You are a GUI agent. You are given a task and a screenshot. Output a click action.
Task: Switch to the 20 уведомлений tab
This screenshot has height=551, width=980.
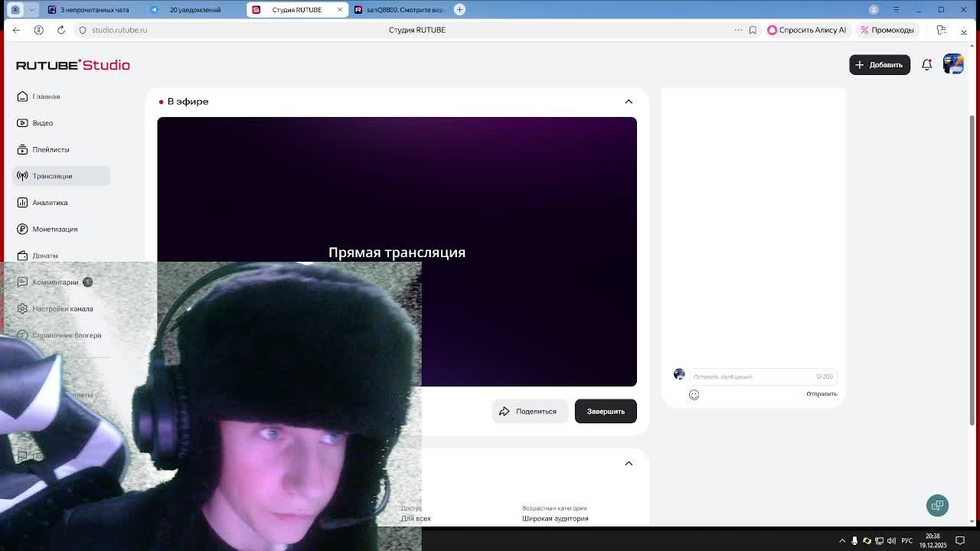point(194,10)
